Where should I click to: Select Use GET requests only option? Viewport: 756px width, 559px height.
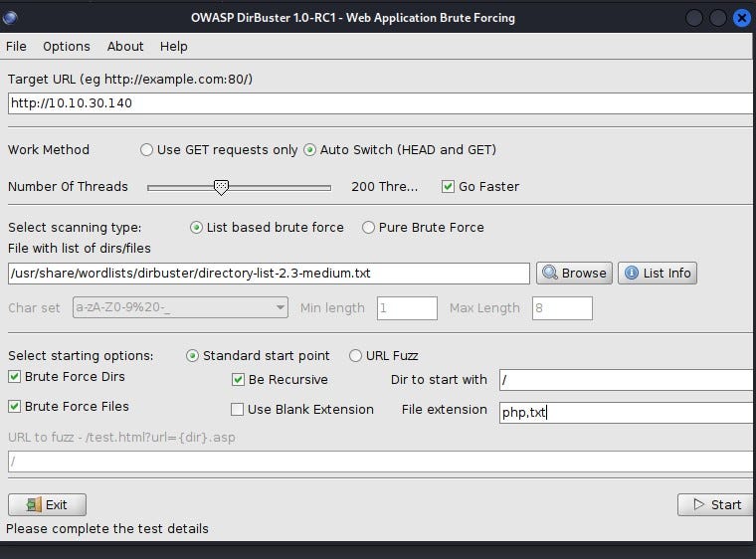(147, 150)
